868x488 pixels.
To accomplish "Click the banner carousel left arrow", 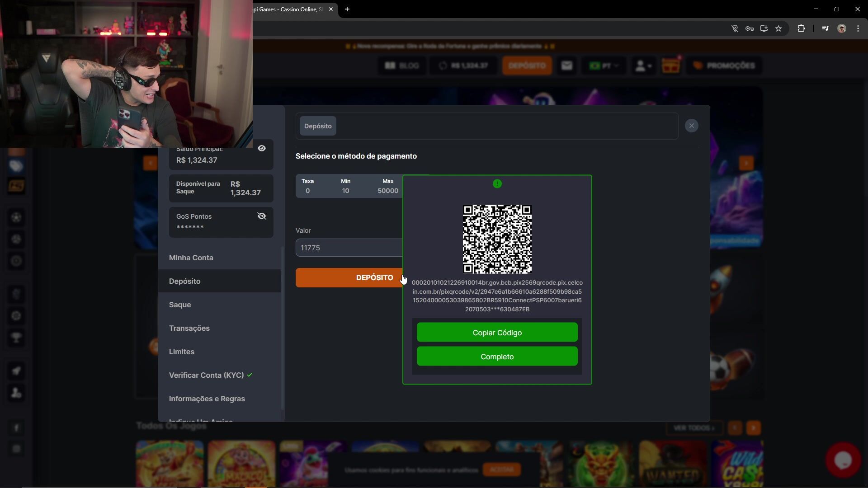I will click(150, 163).
